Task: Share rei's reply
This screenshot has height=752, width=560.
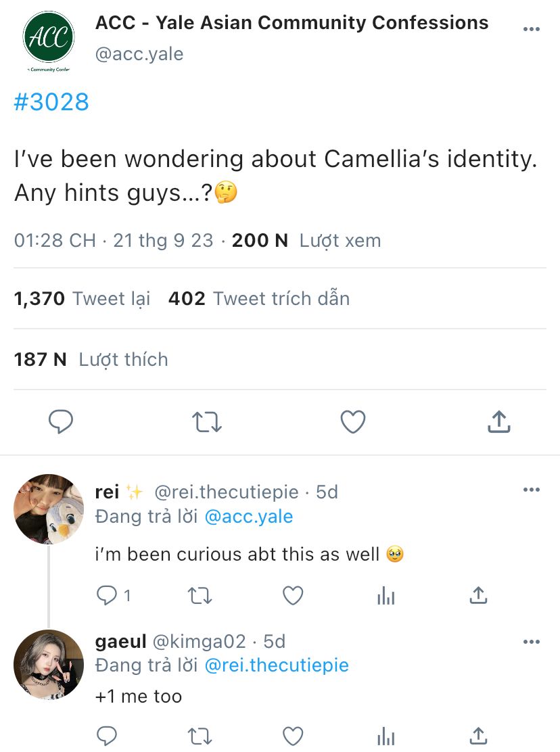Action: 478,595
